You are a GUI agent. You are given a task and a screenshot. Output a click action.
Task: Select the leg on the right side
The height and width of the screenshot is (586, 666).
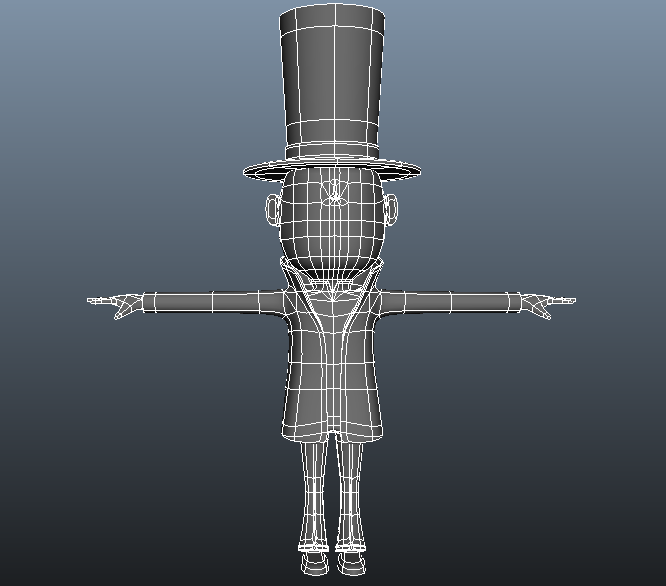[350, 493]
